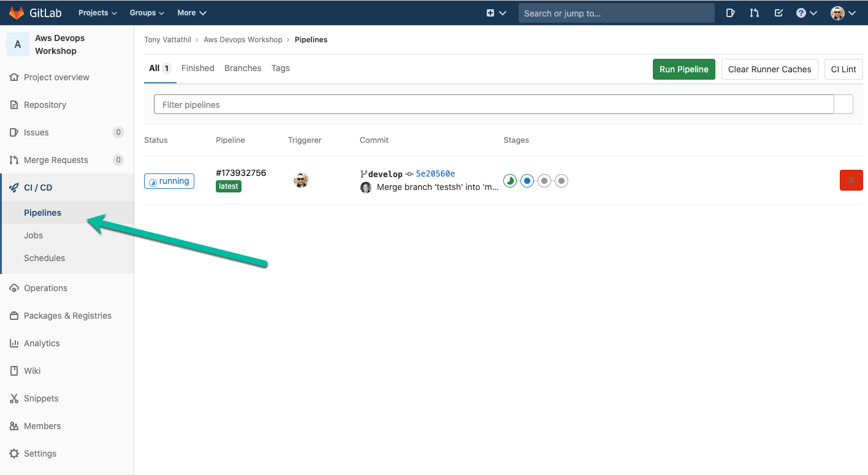Click the Merge Requests count badge in sidebar
Screen dimensions: 868x475
coord(118,160)
